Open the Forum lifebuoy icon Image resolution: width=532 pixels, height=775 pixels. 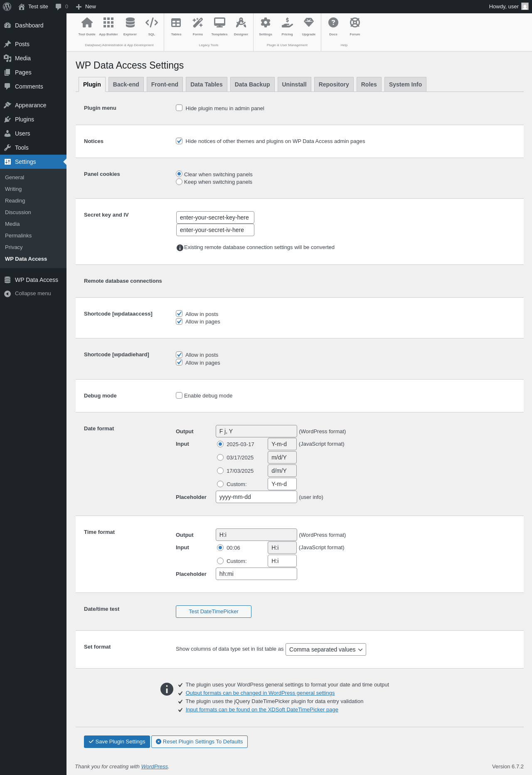[355, 23]
